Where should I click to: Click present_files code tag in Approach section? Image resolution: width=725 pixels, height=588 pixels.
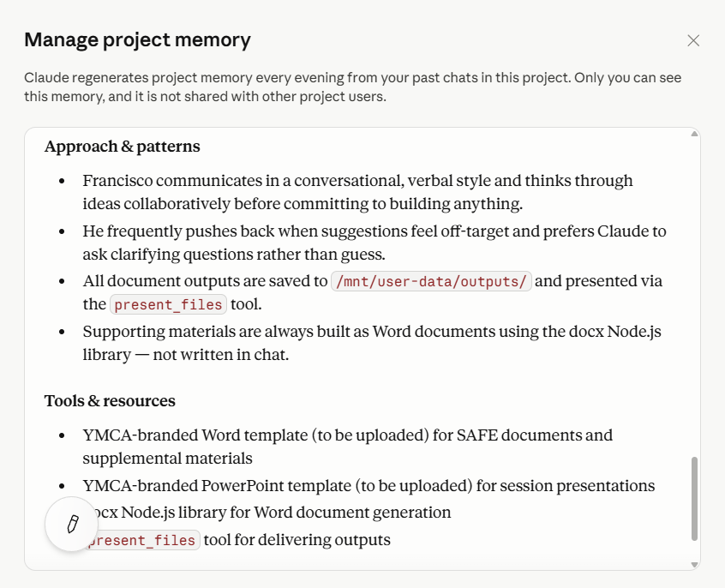pos(168,304)
